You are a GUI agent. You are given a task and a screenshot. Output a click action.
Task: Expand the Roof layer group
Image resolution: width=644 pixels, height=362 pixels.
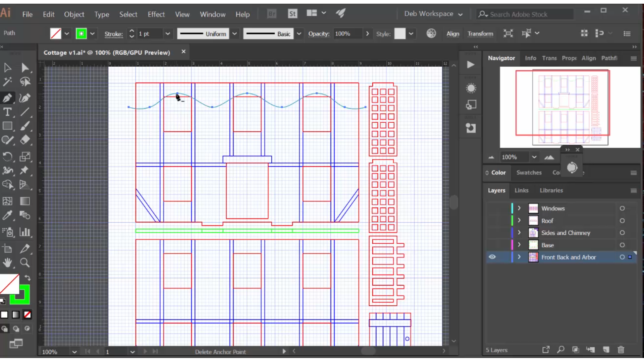point(519,220)
